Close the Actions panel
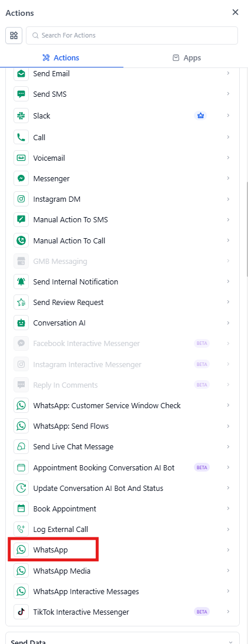Viewport: 248px width, 644px height. point(235,12)
